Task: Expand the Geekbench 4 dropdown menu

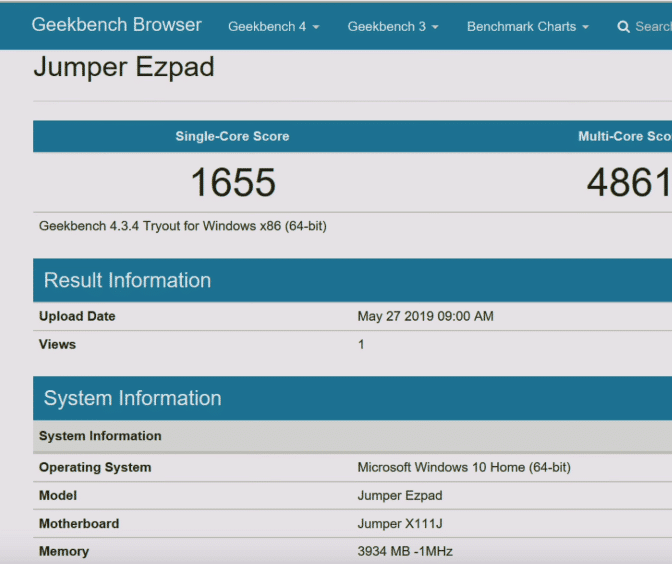Action: (x=274, y=27)
